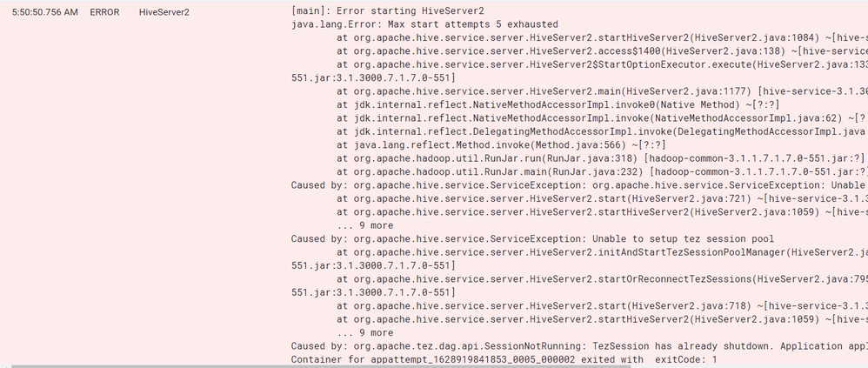
Task: Click the HiveServer2.main(HiveServer2.java:1177) line
Action: tap(602, 91)
